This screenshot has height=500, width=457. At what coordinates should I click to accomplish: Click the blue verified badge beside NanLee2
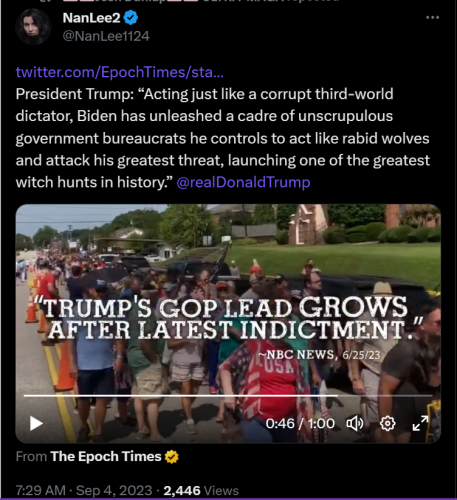tap(131, 18)
